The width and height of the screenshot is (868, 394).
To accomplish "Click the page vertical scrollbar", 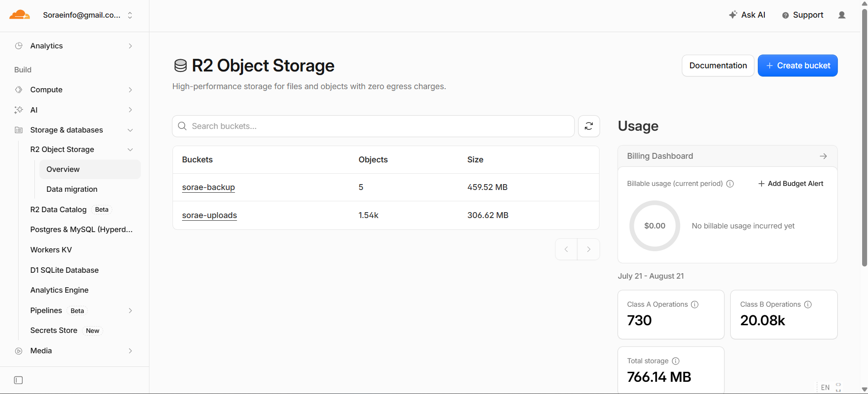I will tap(864, 138).
